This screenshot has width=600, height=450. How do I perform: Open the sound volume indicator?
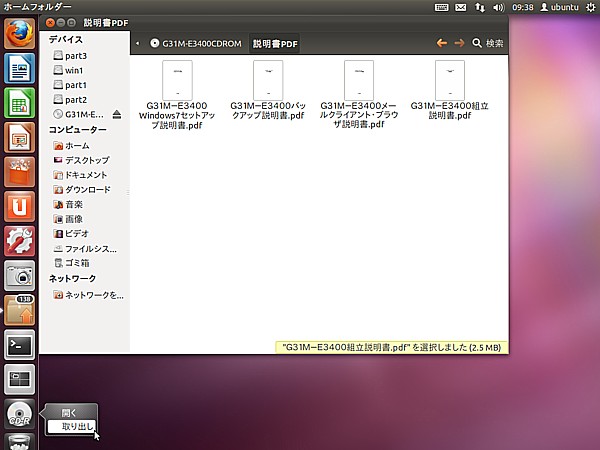point(499,7)
